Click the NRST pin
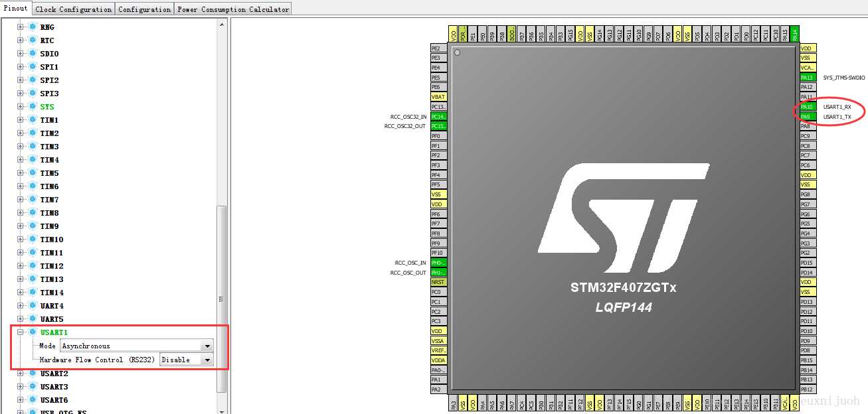 click(439, 282)
